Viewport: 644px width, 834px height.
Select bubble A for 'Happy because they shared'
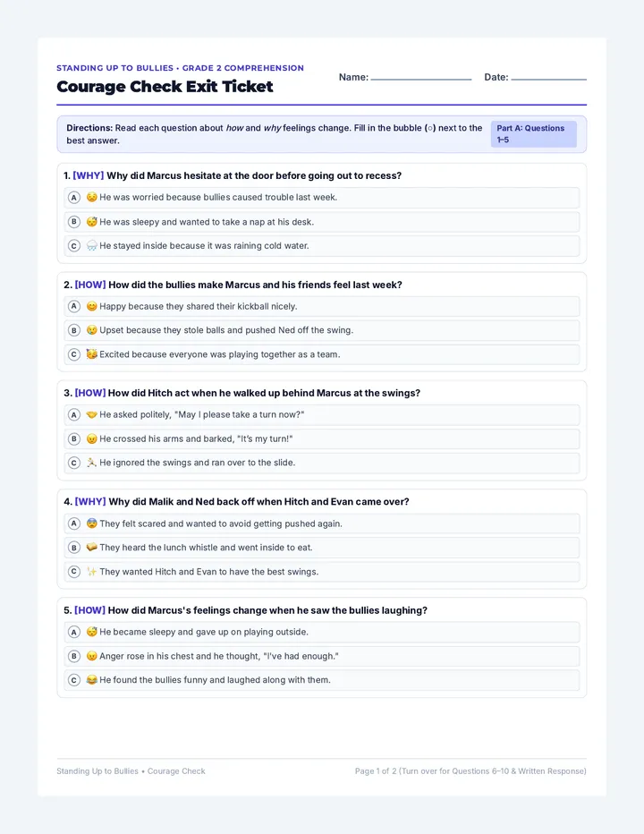pos(74,306)
